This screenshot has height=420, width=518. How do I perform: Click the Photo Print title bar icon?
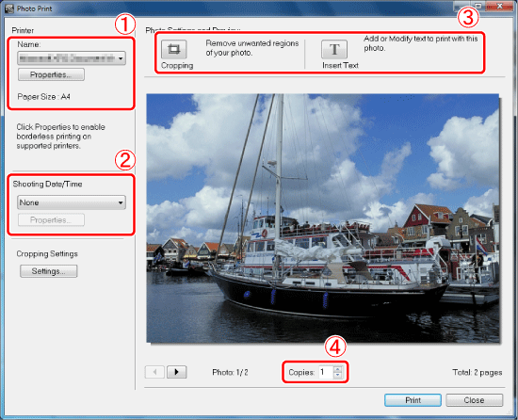[9, 8]
